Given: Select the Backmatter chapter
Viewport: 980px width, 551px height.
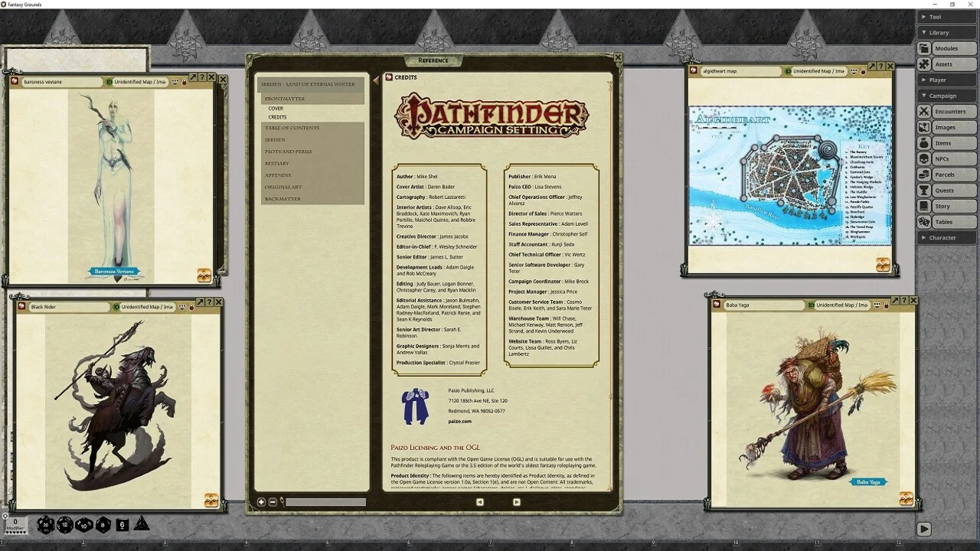Looking at the screenshot, I should 312,199.
